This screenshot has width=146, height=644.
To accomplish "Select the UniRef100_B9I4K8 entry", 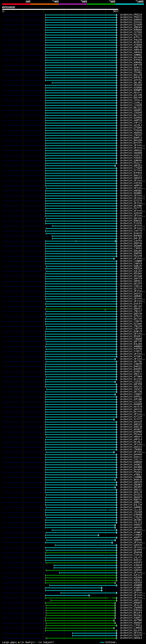I will pyautogui.click(x=131, y=58).
